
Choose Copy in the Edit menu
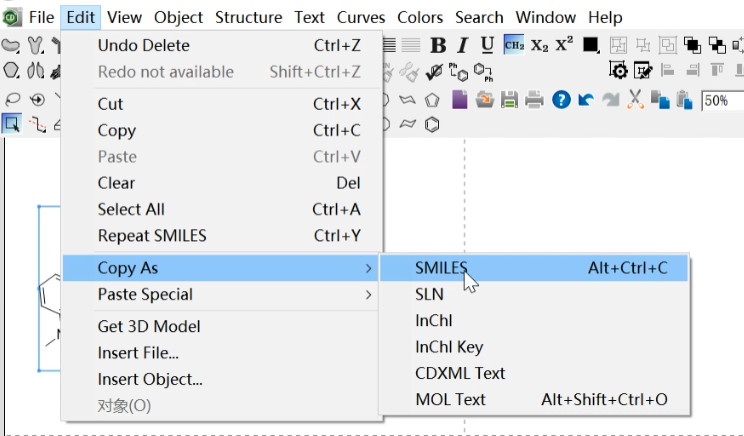[x=222, y=130]
